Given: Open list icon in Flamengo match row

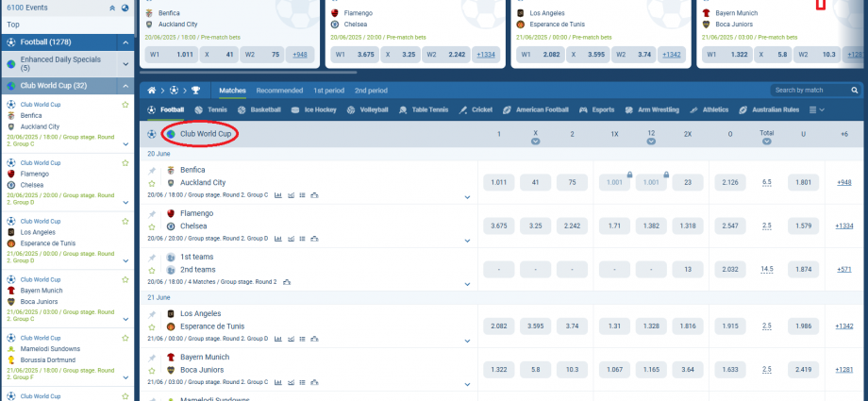Looking at the screenshot, I should pyautogui.click(x=302, y=239).
